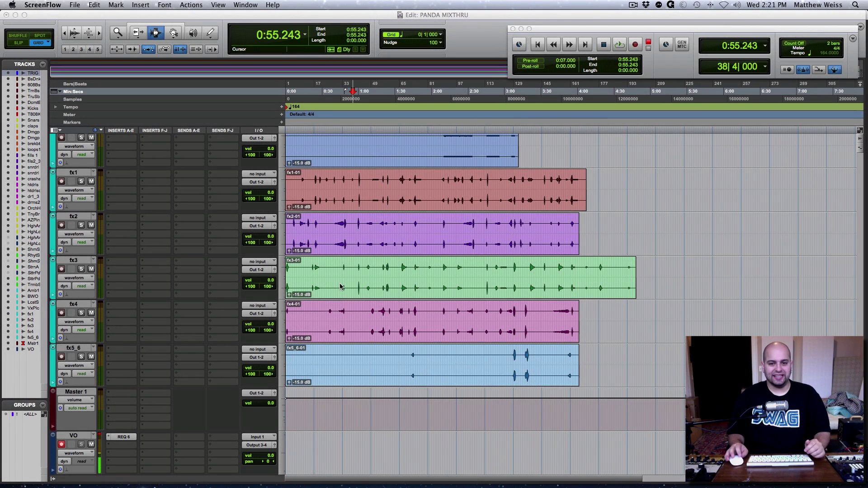Select the Scrubber speaker tool

[x=193, y=33]
